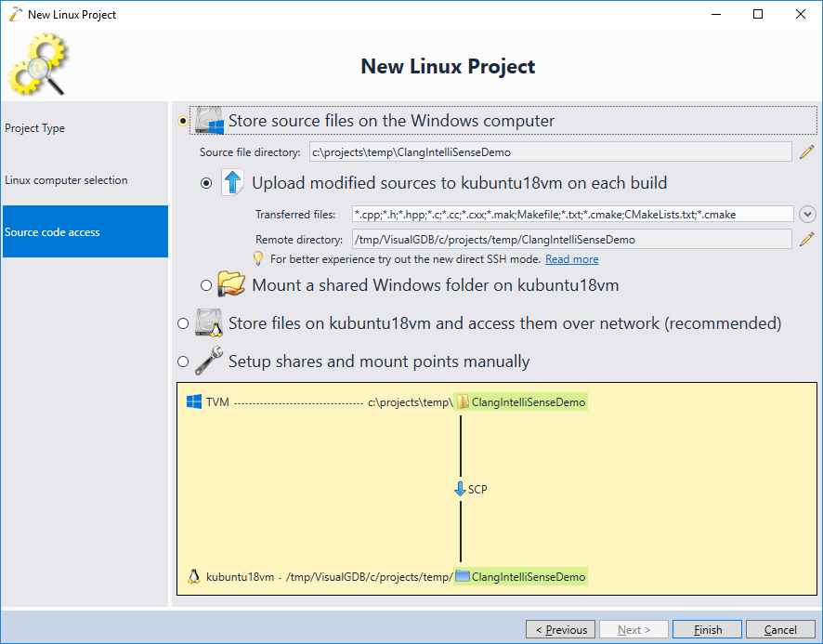Select Store source files on Windows computer
823x644 pixels.
[183, 121]
